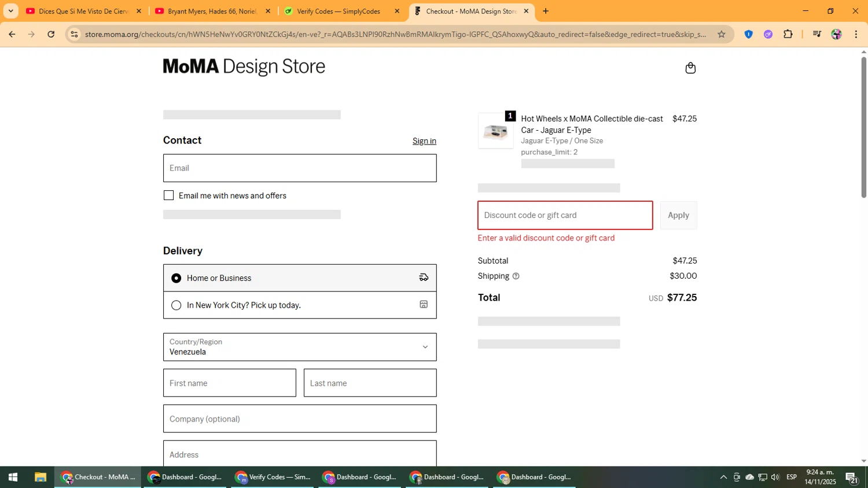Click the taskbar clock and date
The height and width of the screenshot is (488, 868).
tap(820, 477)
